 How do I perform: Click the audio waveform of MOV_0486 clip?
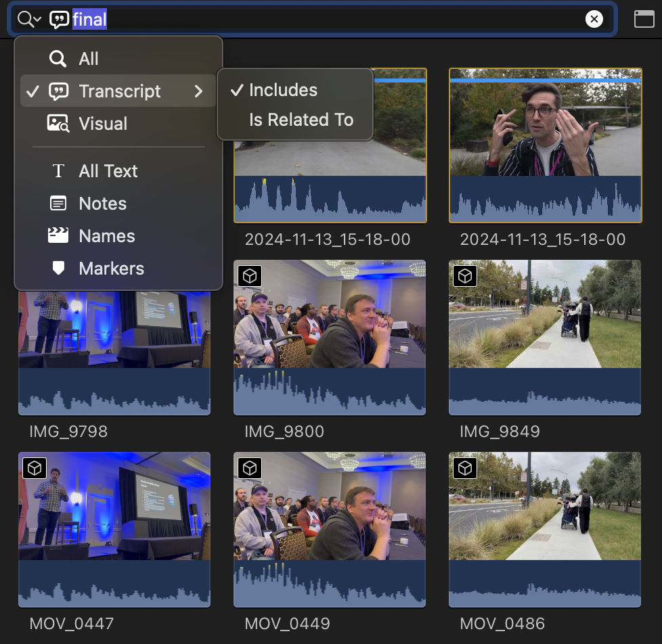coord(544,583)
